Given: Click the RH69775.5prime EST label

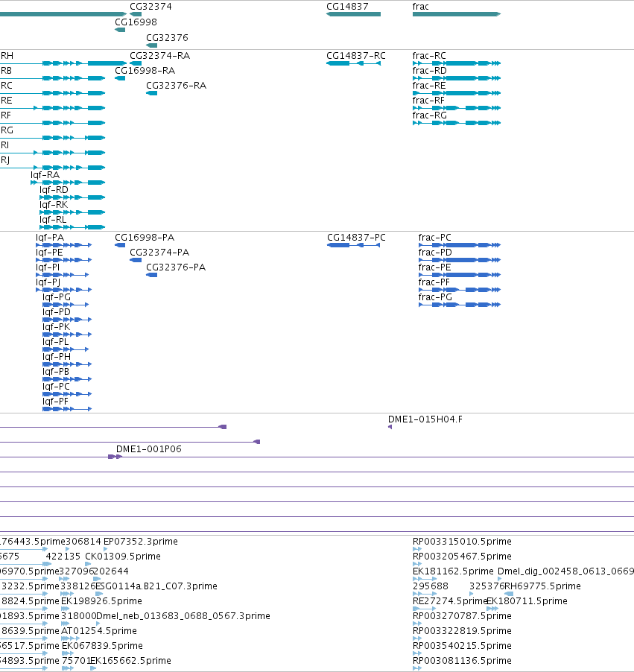Looking at the screenshot, I should [x=542, y=586].
